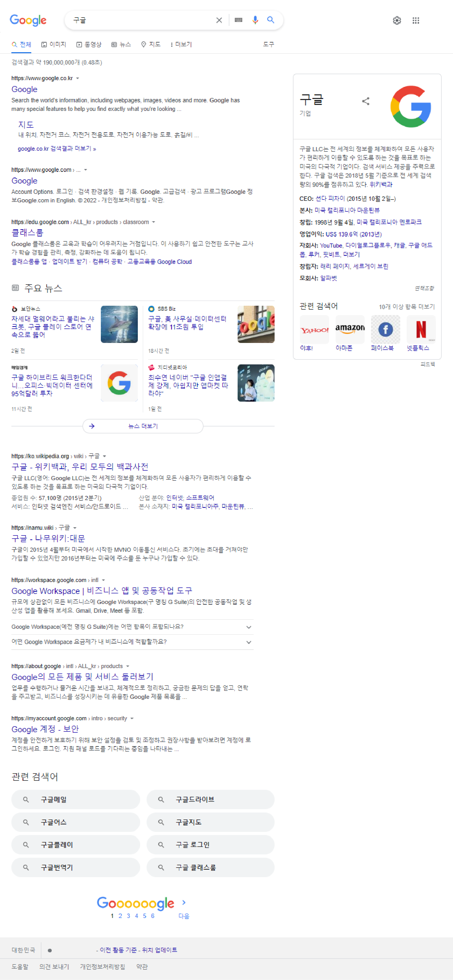Open Yahoo related search thumbnail

click(x=314, y=330)
